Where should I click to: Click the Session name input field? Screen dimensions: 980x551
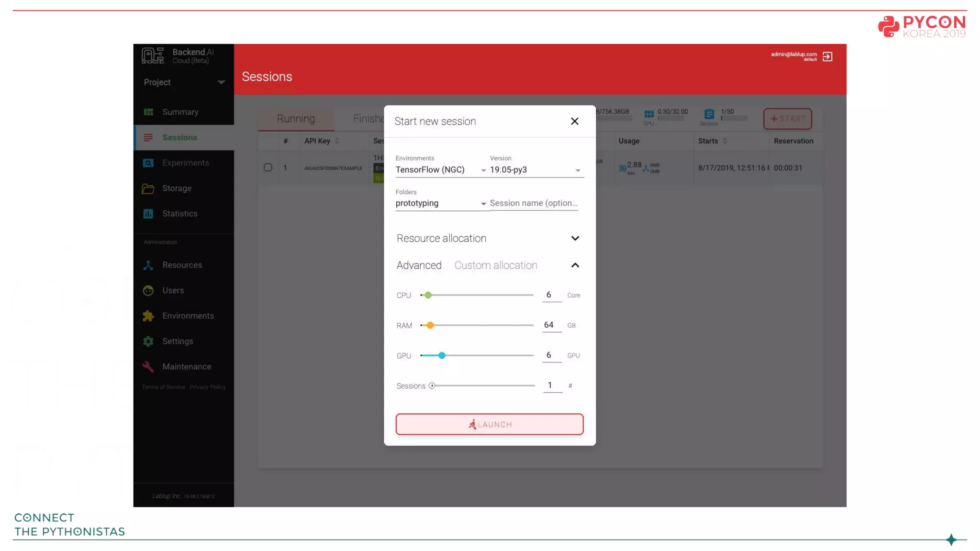pyautogui.click(x=534, y=203)
